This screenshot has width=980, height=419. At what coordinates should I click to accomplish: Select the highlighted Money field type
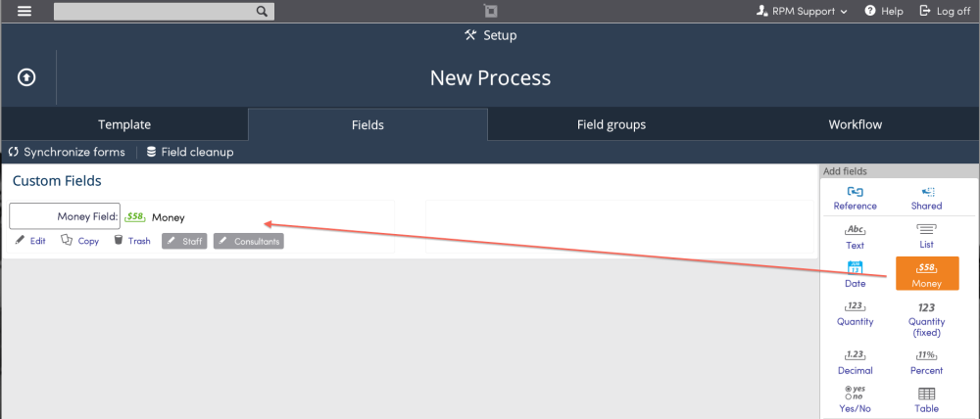[927, 273]
